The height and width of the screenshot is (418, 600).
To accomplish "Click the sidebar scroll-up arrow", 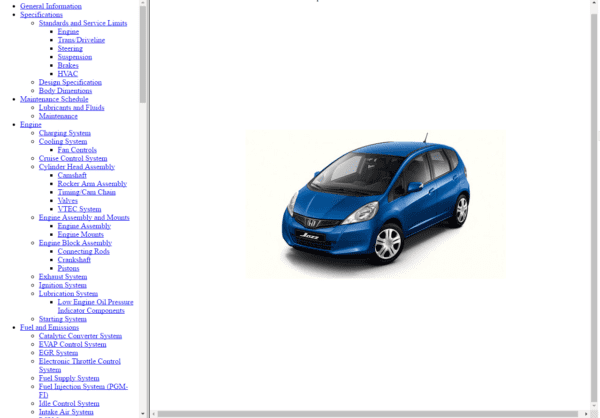I will (x=143, y=3).
